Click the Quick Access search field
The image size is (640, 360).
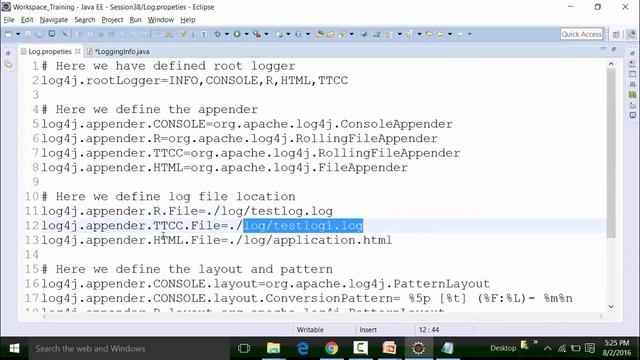pyautogui.click(x=581, y=34)
